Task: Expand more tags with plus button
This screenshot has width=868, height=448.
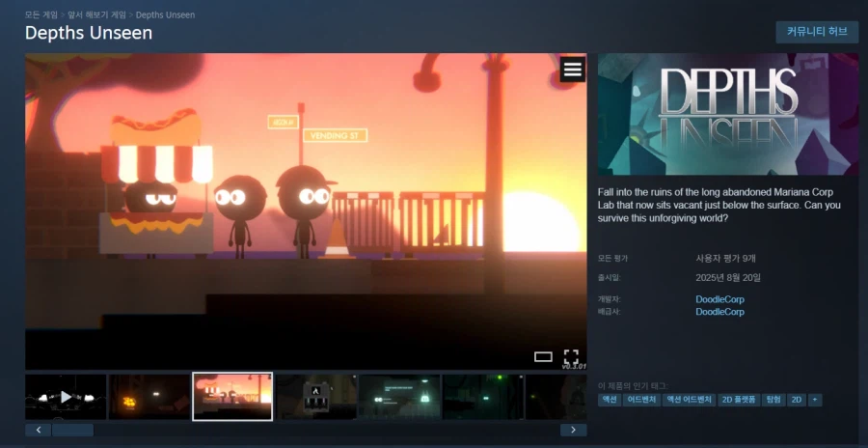Action: tap(815, 400)
